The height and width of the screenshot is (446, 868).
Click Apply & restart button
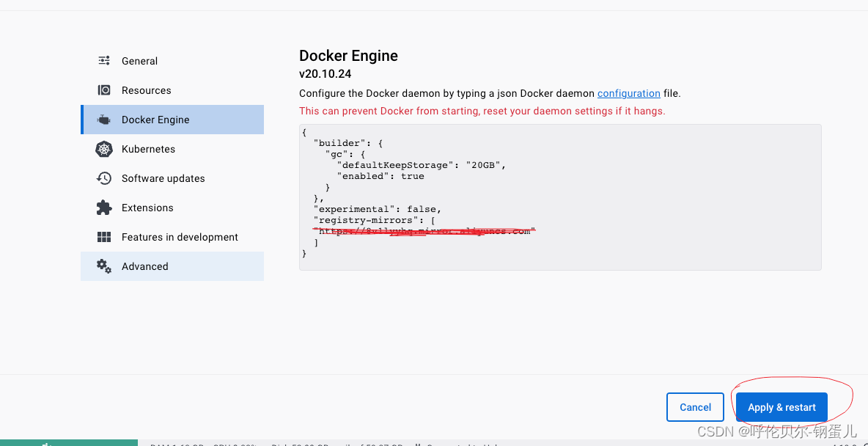pyautogui.click(x=781, y=407)
